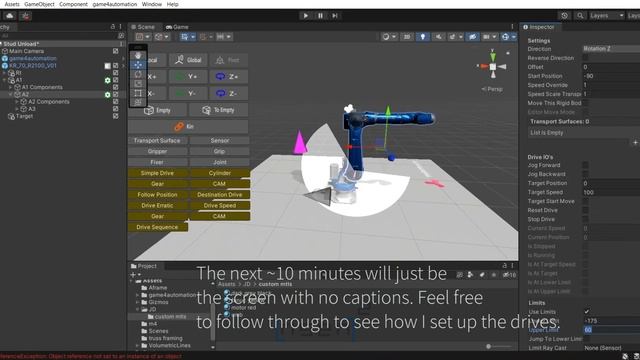Click the Y axis cone of the orientation gizmo
This screenshot has width=640, height=360.
tap(493, 56)
